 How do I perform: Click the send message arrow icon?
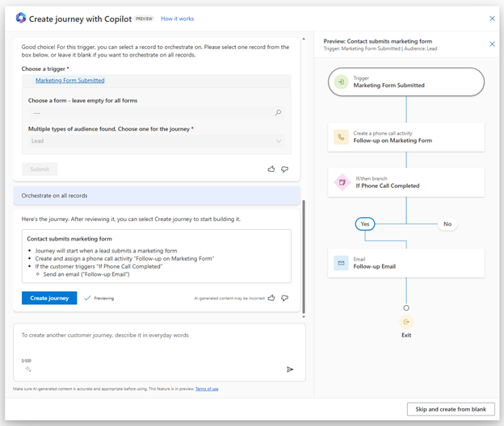(290, 370)
